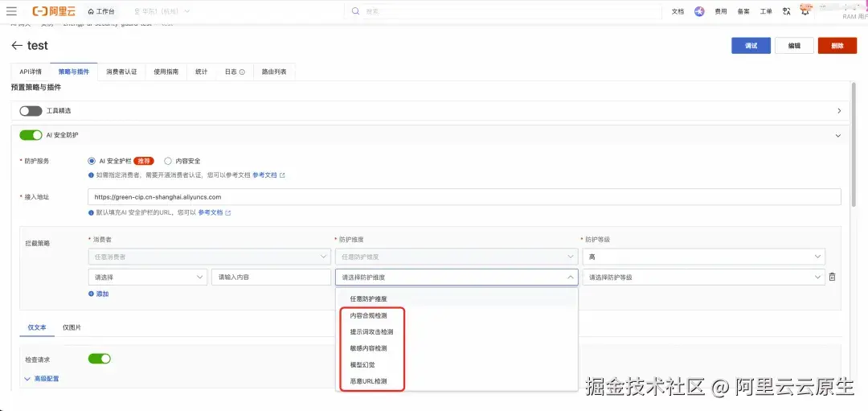
Task: Open 参考文档 link under 防护服务
Action: [264, 175]
